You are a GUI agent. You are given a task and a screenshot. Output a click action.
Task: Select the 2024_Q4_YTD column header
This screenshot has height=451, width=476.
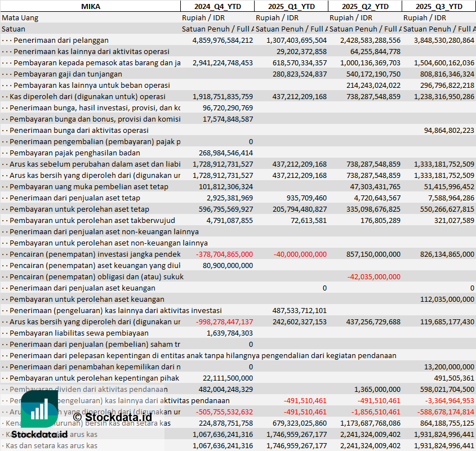217,6
